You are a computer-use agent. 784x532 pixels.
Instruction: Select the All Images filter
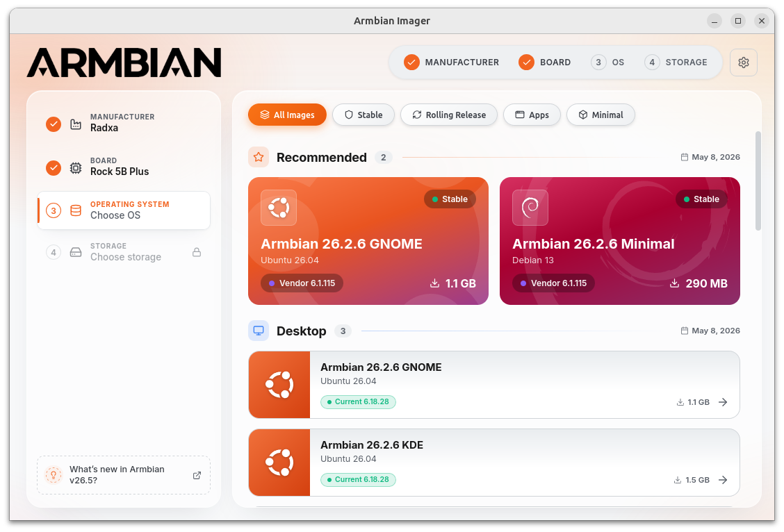[287, 115]
